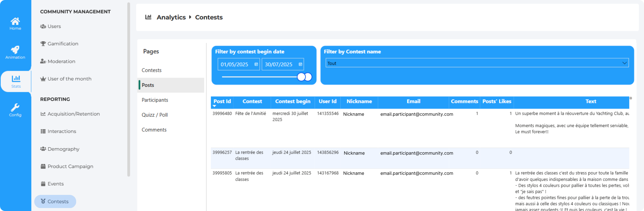
Task: Sort table by Post Id column
Action: click(x=222, y=101)
